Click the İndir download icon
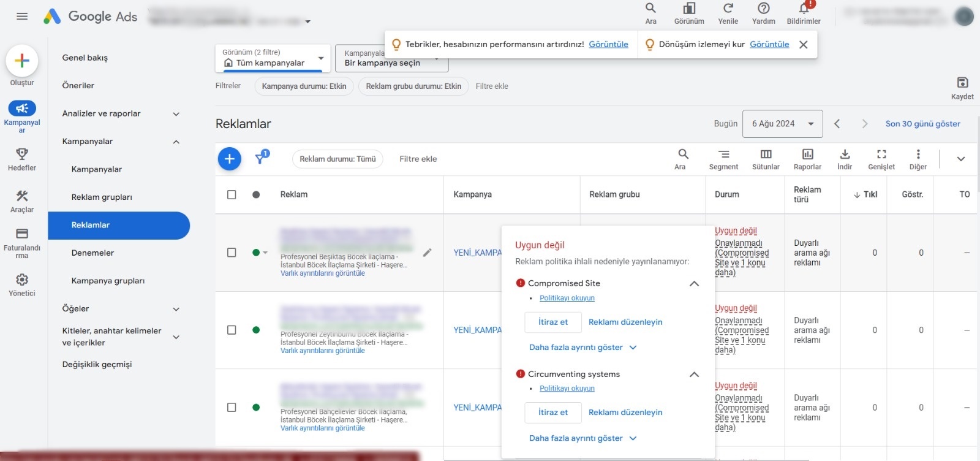 845,154
